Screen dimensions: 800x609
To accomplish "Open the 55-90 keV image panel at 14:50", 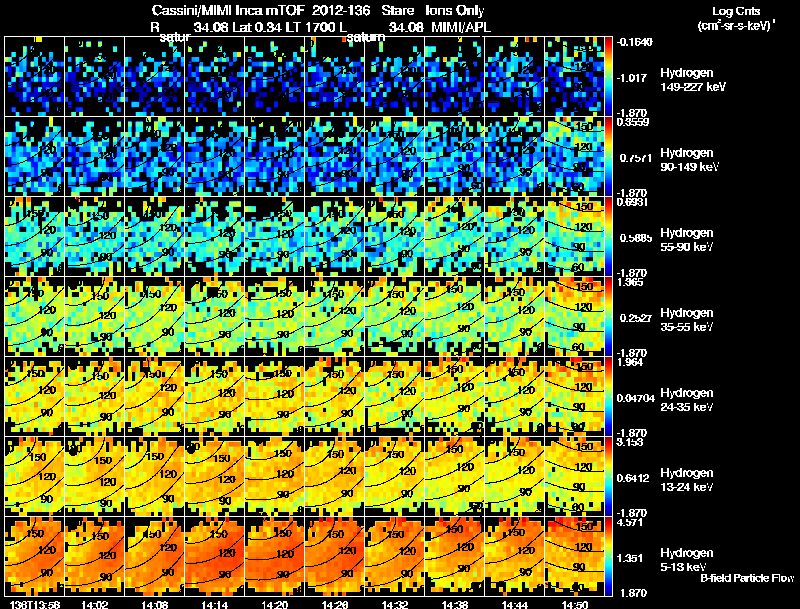I will pyautogui.click(x=574, y=236).
